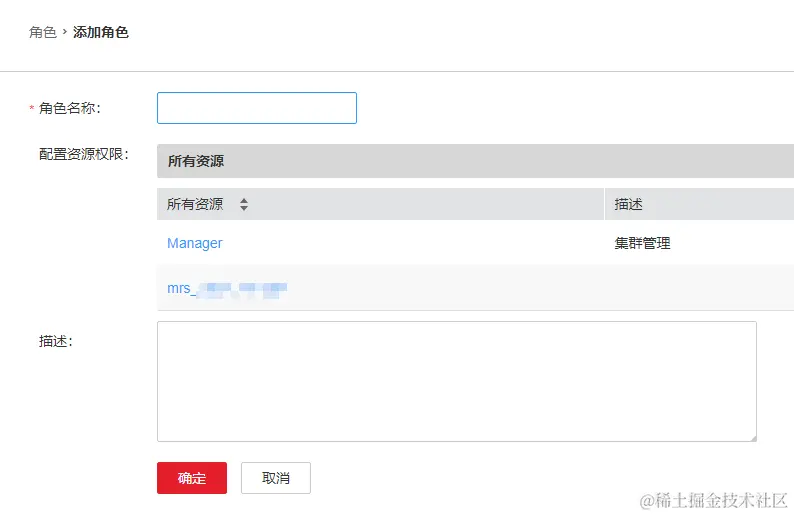
Task: Click the 描述 column header
Action: [699, 204]
